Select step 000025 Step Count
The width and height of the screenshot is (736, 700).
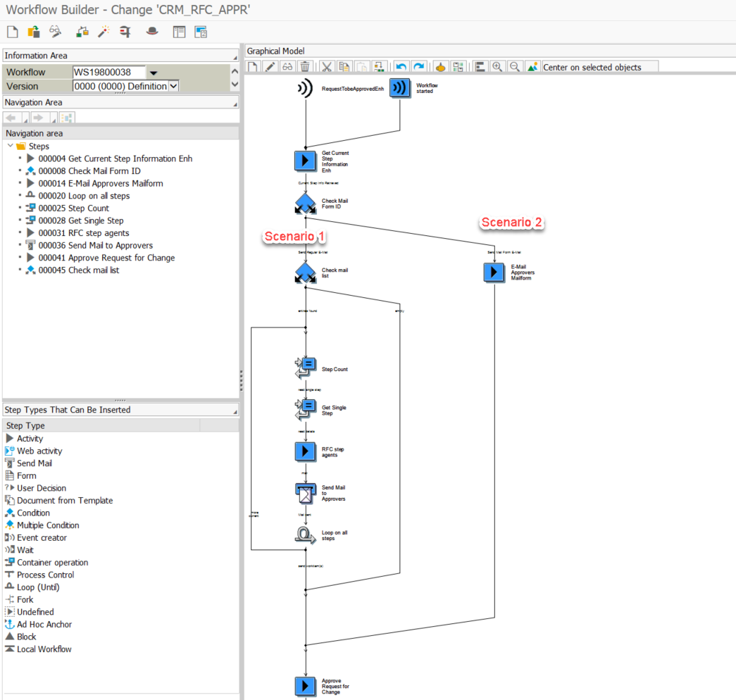(x=74, y=208)
